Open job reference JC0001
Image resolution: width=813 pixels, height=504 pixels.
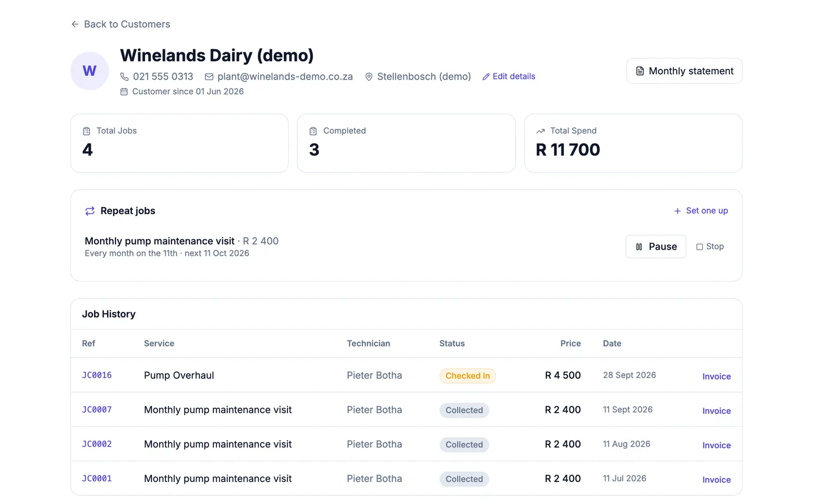tap(97, 479)
